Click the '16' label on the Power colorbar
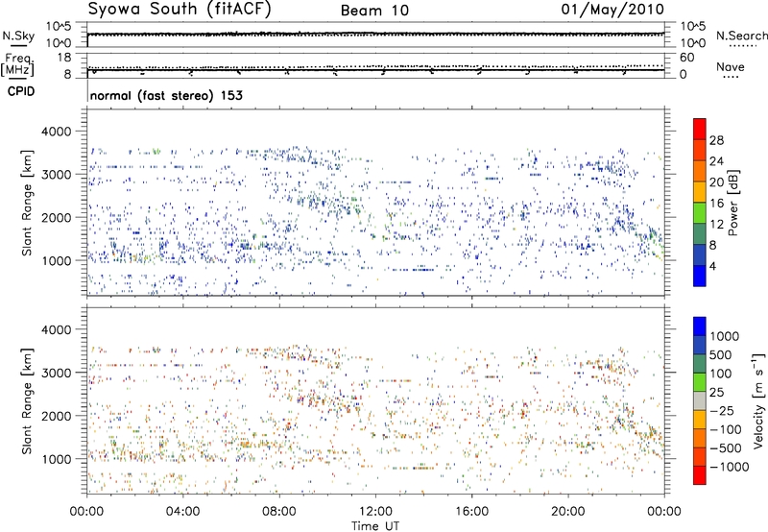768x532 pixels. (x=716, y=203)
